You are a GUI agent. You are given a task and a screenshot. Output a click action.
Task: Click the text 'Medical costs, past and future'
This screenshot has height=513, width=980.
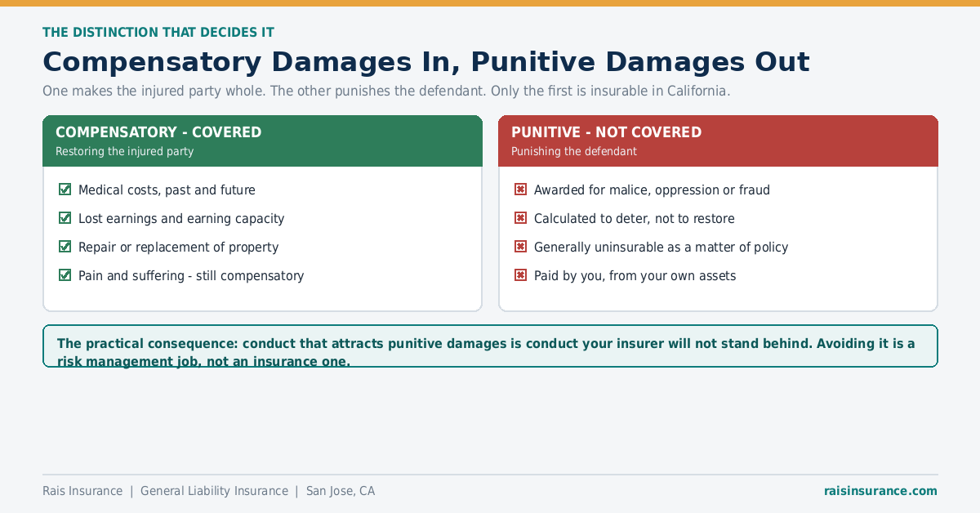(x=167, y=190)
